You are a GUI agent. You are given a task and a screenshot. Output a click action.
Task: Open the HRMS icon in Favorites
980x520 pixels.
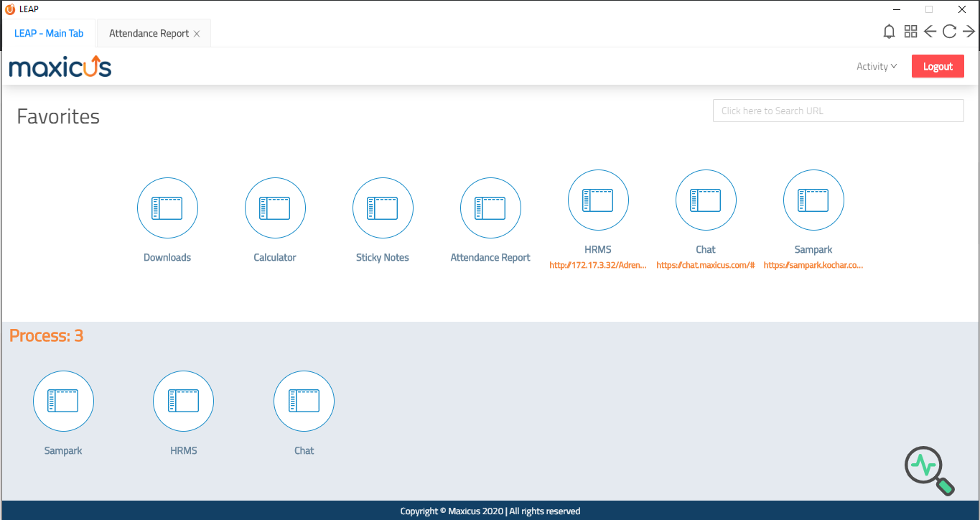tap(598, 200)
